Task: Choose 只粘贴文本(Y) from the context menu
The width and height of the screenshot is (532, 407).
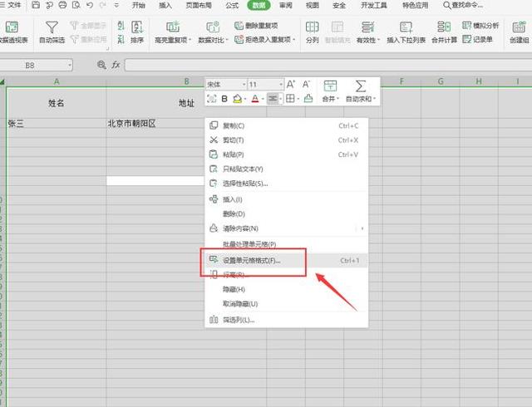Action: click(287, 169)
